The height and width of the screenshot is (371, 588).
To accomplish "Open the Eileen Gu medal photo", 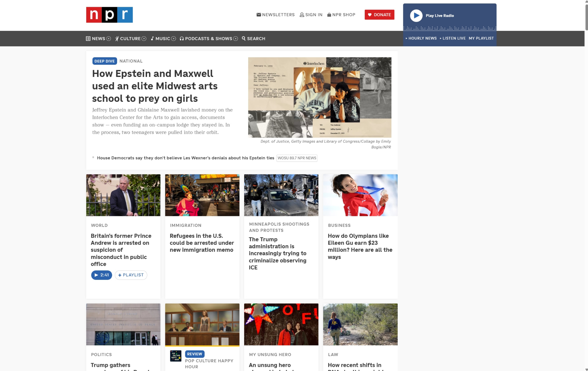I will coord(360,195).
